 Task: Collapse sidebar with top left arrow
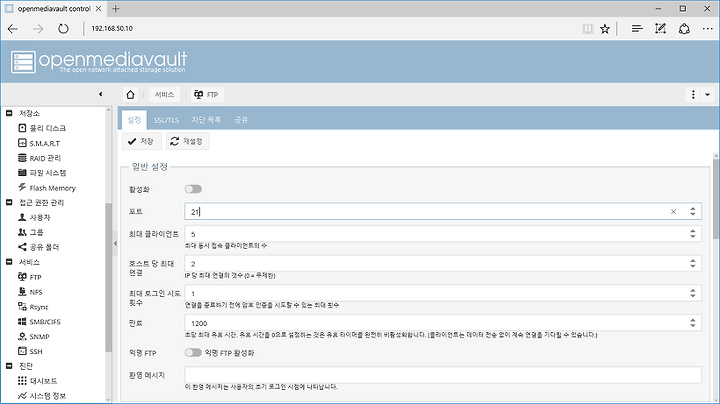pos(101,95)
